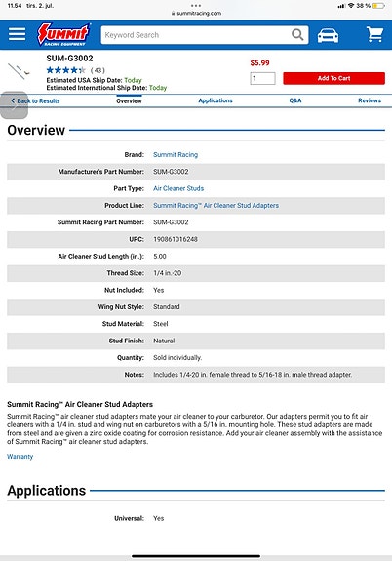Tap the iPad multitasking three dots
Image resolution: width=392 pixels, height=561 pixels.
point(196,6)
